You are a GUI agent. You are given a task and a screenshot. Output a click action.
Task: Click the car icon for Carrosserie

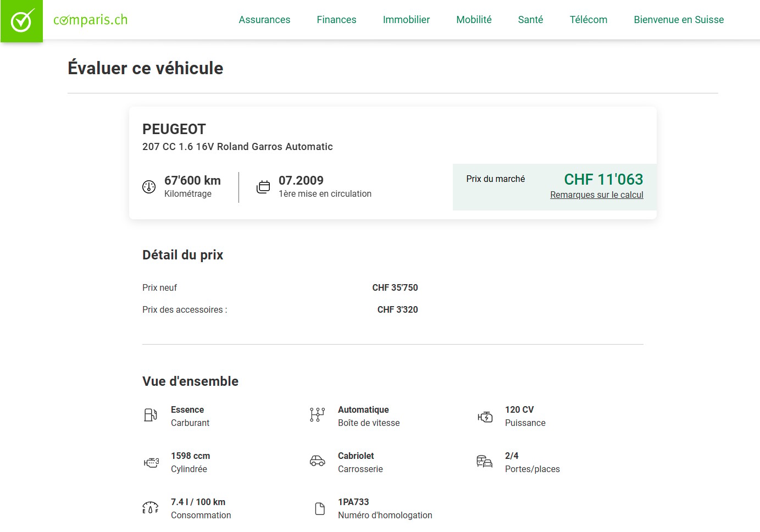click(318, 461)
